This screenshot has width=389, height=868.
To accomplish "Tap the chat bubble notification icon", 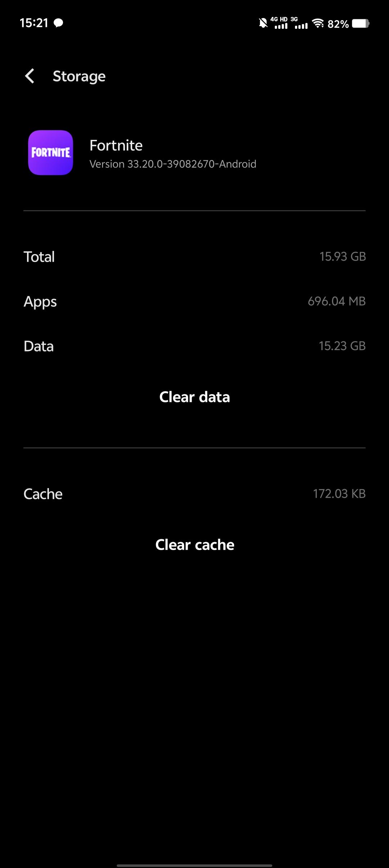I will pos(58,23).
